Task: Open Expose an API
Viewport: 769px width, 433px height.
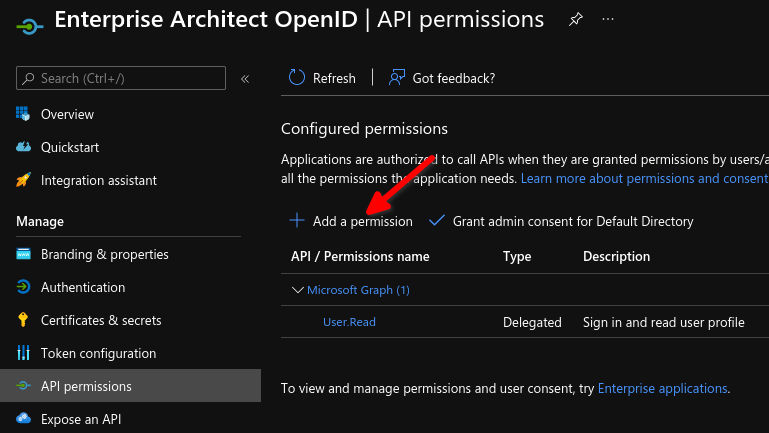Action: [81, 419]
